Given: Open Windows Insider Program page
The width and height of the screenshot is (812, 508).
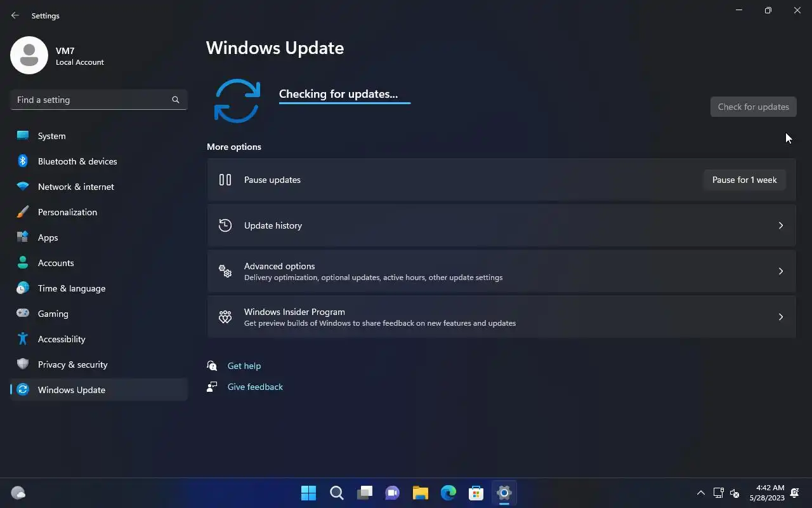Looking at the screenshot, I should [x=501, y=317].
